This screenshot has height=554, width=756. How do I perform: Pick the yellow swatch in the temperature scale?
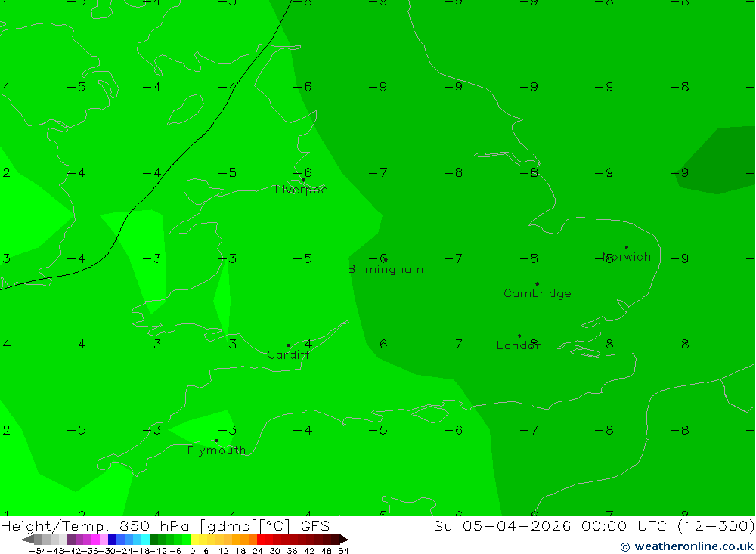click(195, 540)
